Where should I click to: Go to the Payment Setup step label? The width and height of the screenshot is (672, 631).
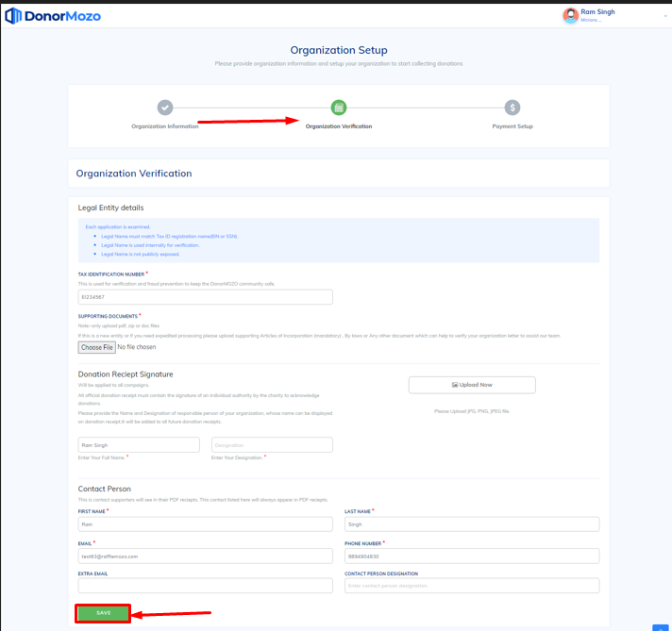pos(512,126)
